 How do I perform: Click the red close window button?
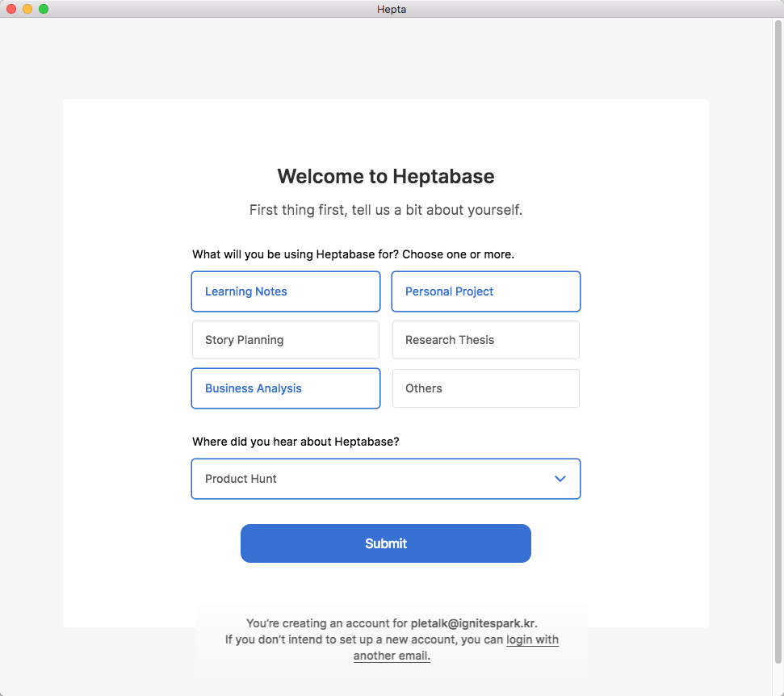tap(11, 9)
